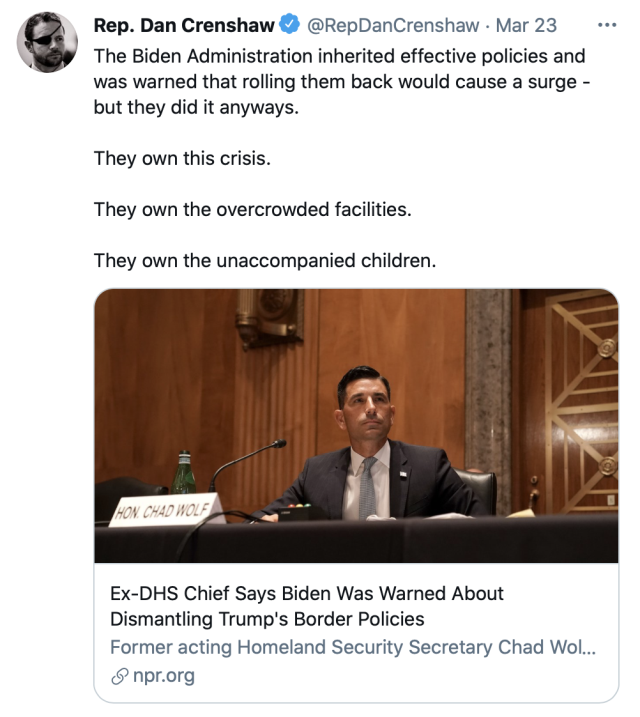Visit the npr.org source domain
Screen dimensions: 640x717
[x=163, y=675]
